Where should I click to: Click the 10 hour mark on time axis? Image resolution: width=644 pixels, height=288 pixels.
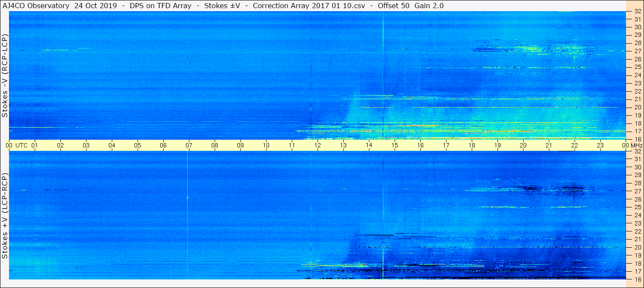click(266, 145)
